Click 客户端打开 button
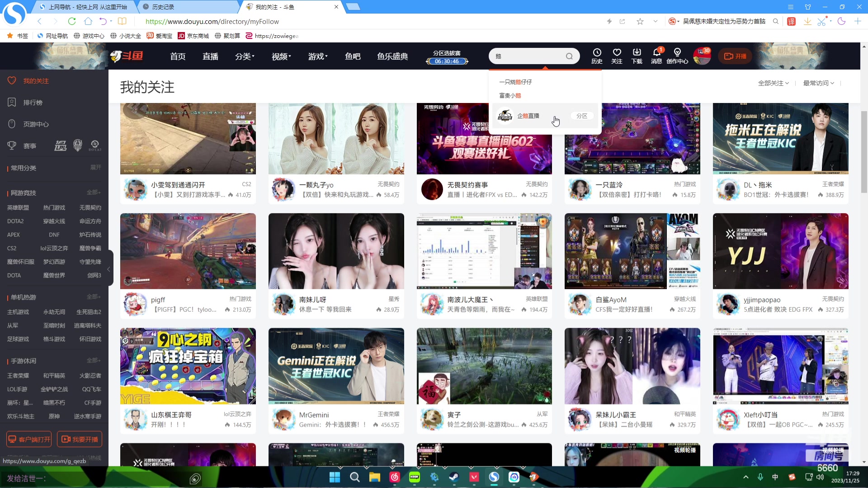The height and width of the screenshot is (488, 868). tap(29, 439)
